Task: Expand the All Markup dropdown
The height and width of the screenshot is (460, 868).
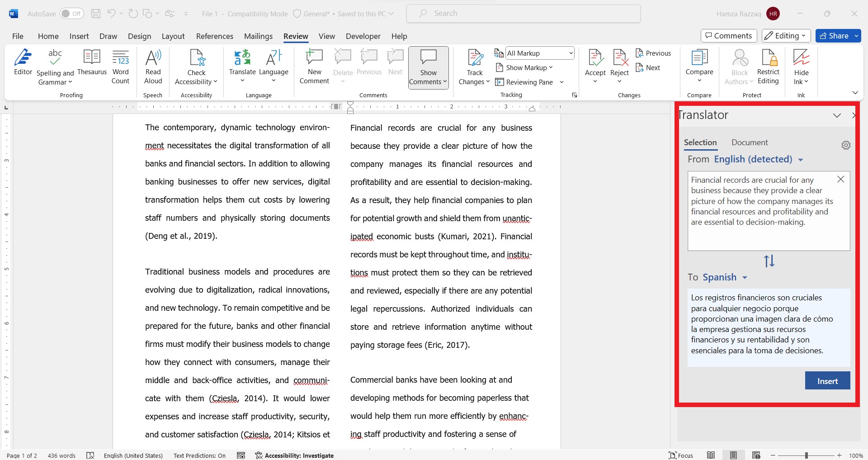Action: coord(571,53)
